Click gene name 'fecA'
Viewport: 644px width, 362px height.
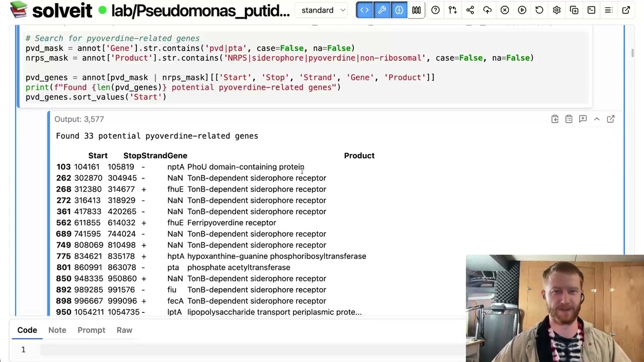[x=176, y=301]
